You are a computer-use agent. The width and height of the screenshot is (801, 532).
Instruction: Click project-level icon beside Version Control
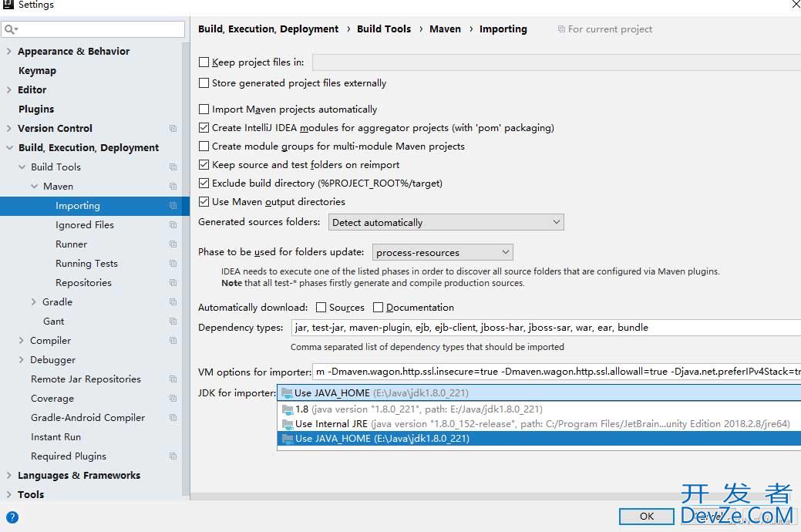(173, 129)
